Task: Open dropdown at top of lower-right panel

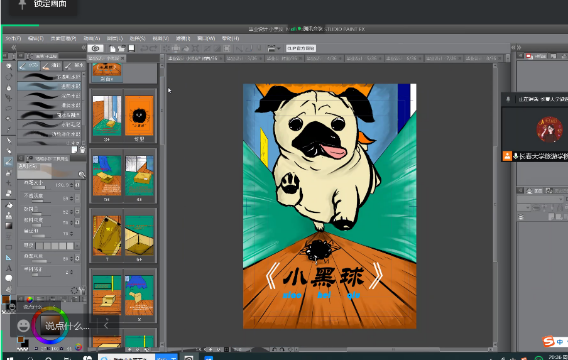Action: 541,199
